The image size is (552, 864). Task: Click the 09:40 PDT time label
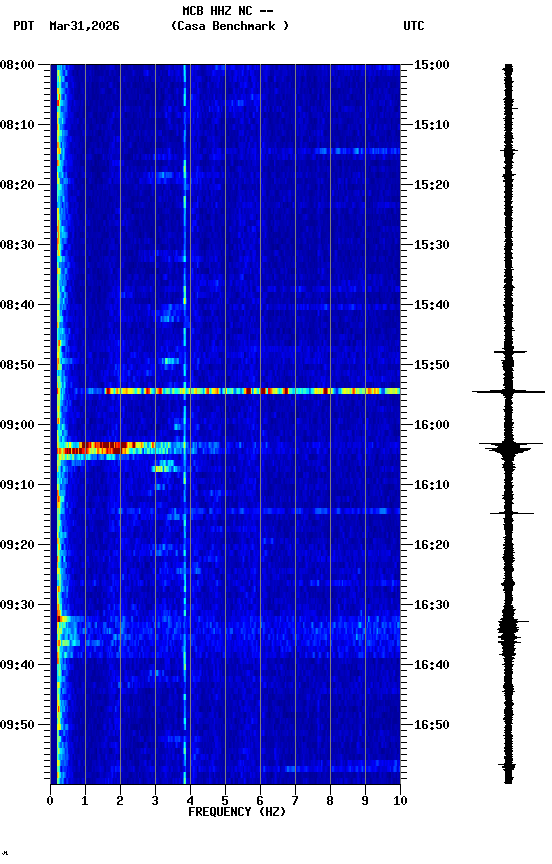[x=17, y=665]
